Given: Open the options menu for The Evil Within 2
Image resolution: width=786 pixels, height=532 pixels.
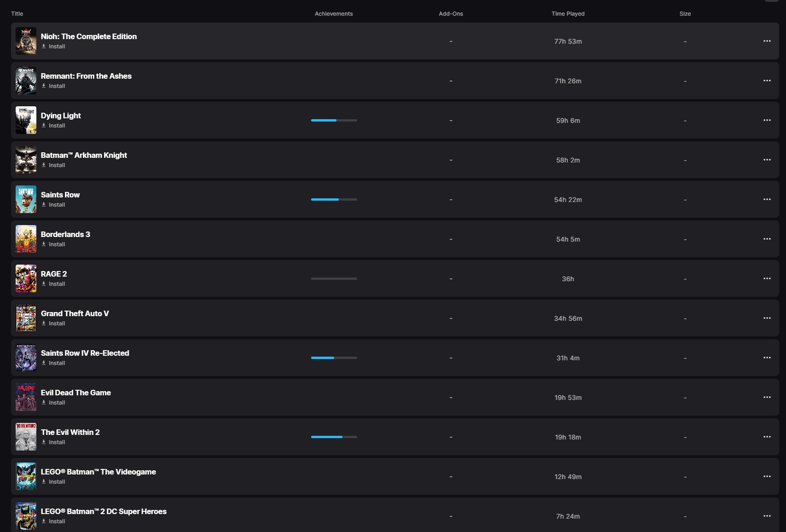Looking at the screenshot, I should (x=767, y=437).
